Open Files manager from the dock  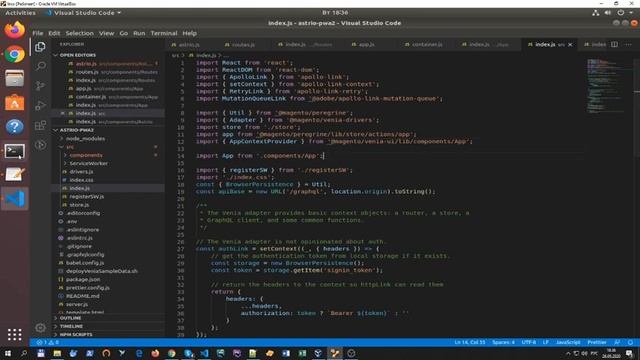(15, 78)
